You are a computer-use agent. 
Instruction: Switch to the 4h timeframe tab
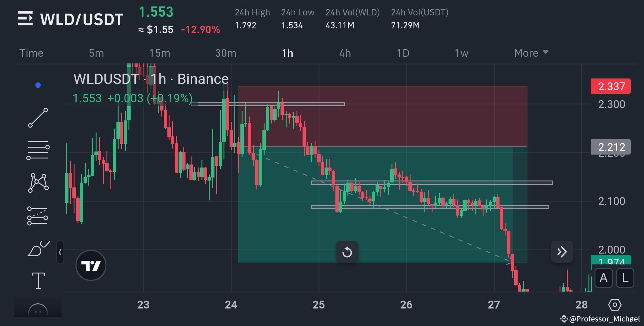click(345, 53)
